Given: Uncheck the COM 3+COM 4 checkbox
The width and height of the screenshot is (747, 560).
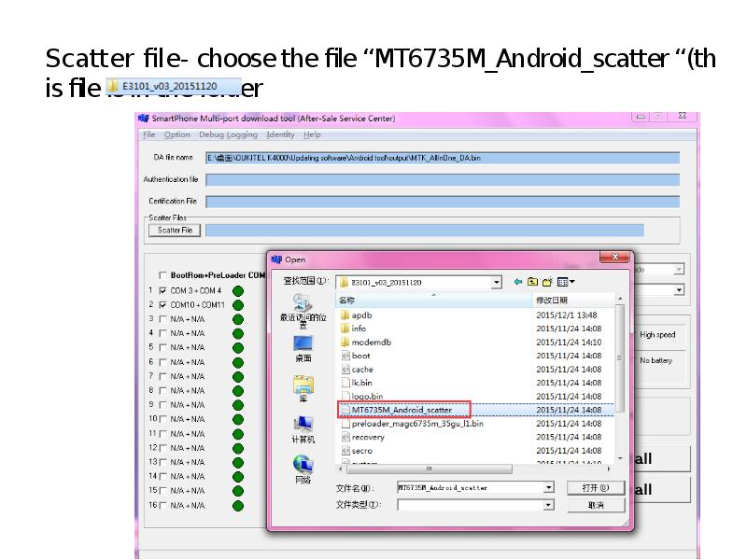Looking at the screenshot, I should click(x=162, y=291).
